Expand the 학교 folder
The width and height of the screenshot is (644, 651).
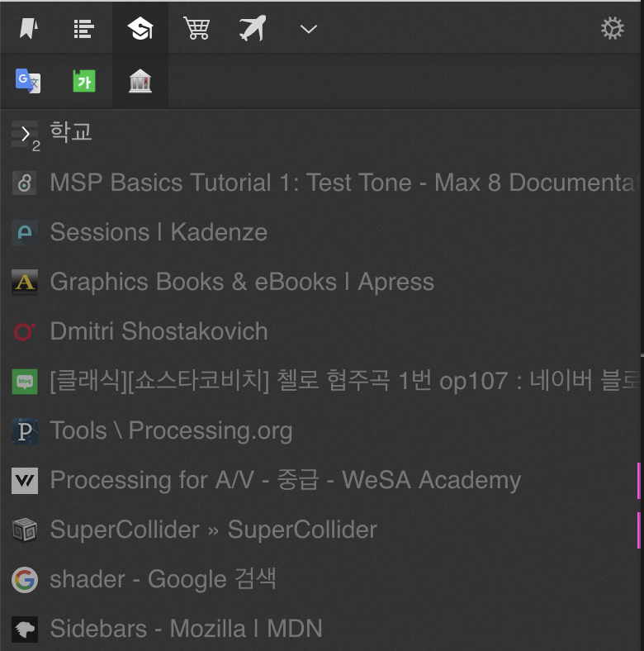click(25, 134)
